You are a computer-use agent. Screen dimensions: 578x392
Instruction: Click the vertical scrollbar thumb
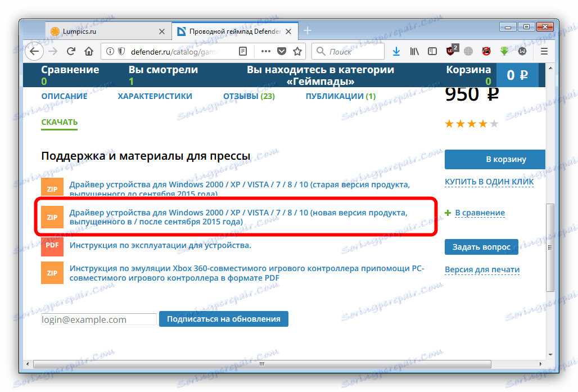(550, 247)
